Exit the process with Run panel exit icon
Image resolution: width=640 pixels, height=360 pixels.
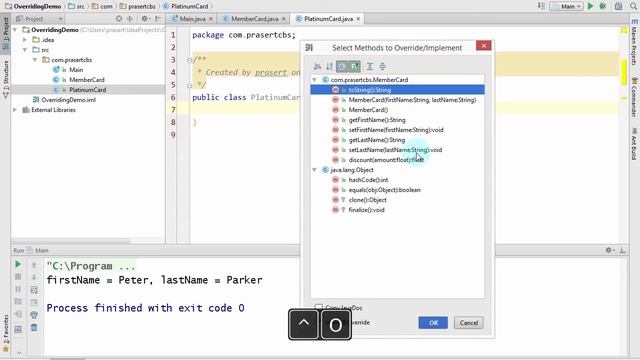point(18,314)
